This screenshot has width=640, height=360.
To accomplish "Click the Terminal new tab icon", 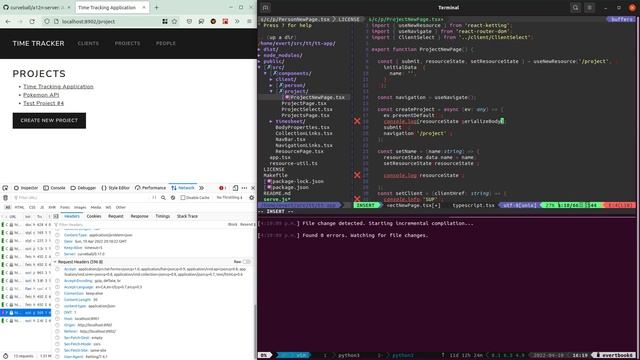I will coord(265,7).
